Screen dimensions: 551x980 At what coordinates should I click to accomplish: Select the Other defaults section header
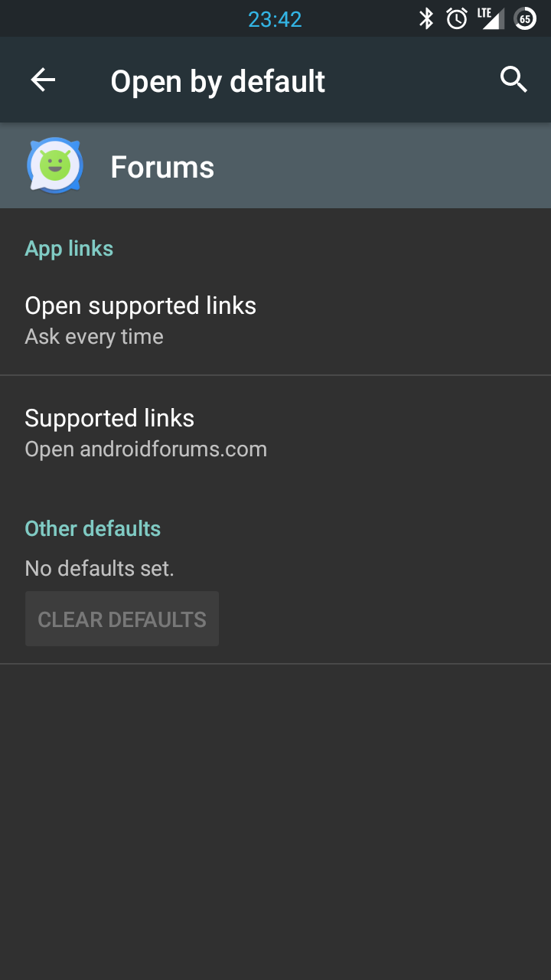pyautogui.click(x=93, y=528)
